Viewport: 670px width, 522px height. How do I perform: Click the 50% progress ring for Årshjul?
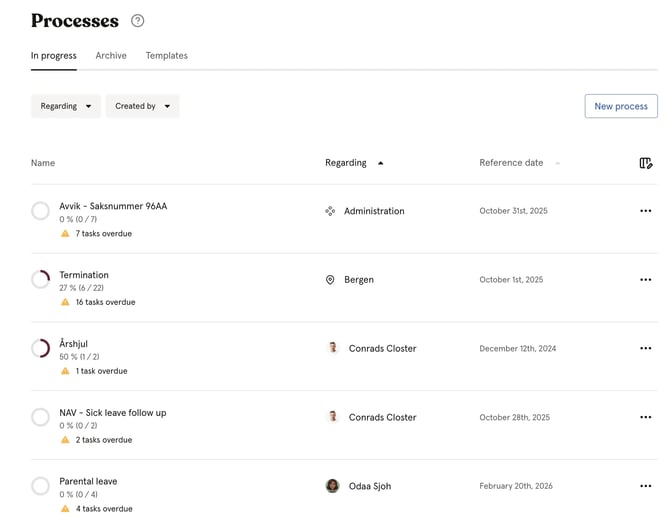pos(41,348)
